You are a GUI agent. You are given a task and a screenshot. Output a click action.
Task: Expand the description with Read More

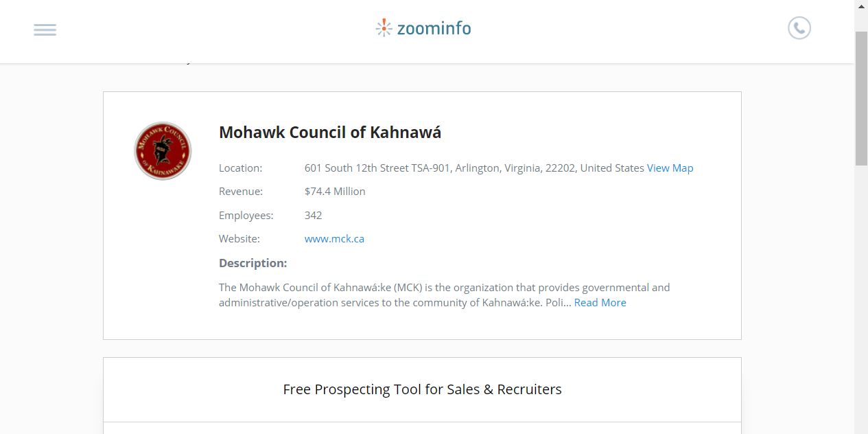[x=600, y=302]
